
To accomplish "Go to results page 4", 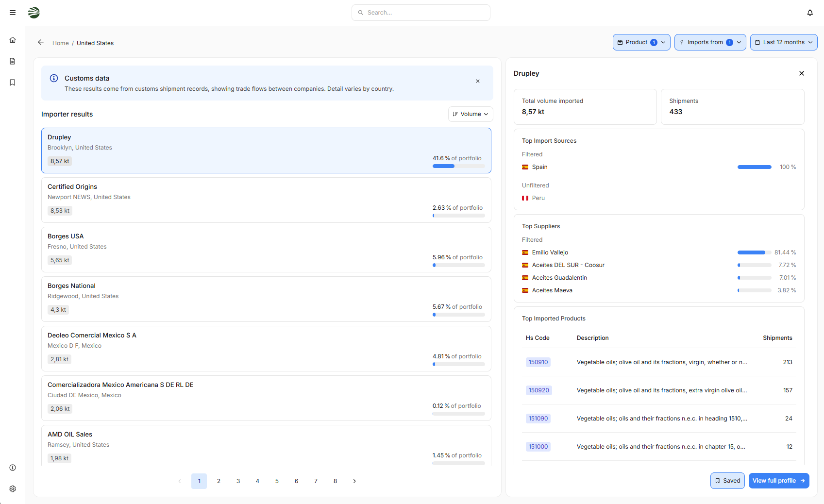I will coord(257,481).
